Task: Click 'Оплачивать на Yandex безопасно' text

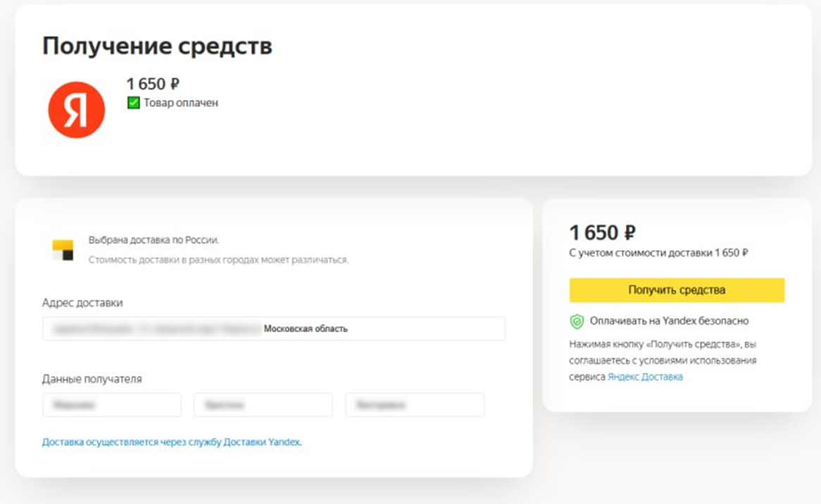Action: coord(669,321)
